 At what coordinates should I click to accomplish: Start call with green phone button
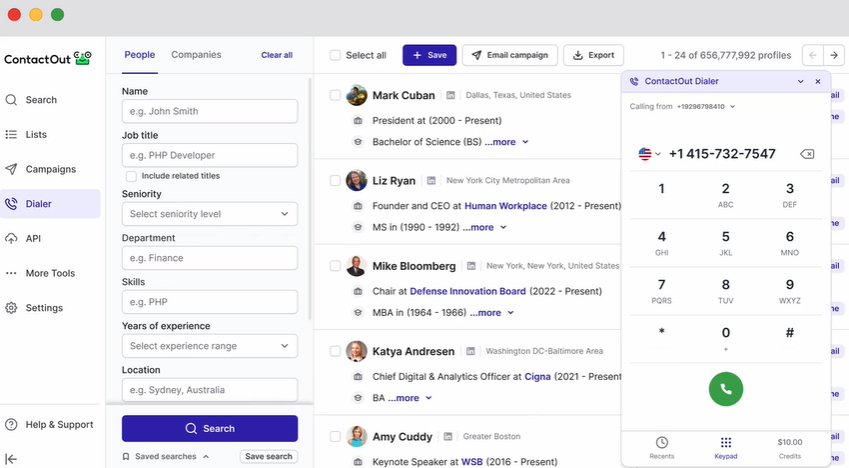point(726,389)
